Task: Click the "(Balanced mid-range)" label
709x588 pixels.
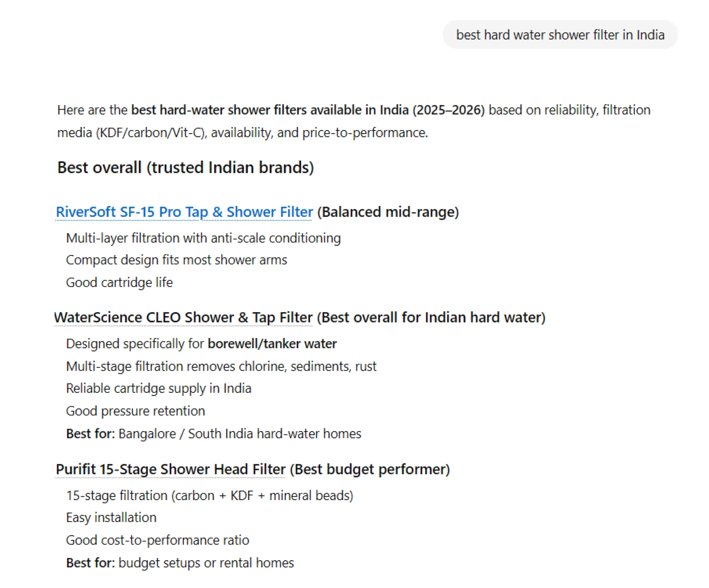Action: pyautogui.click(x=388, y=212)
